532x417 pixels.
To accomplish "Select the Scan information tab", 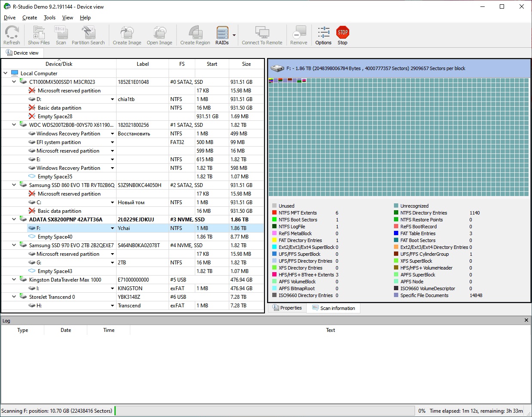I will tap(334, 308).
